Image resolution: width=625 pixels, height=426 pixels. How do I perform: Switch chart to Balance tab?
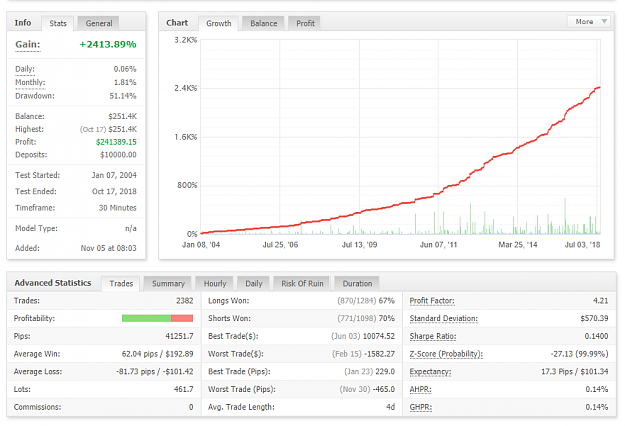263,24
